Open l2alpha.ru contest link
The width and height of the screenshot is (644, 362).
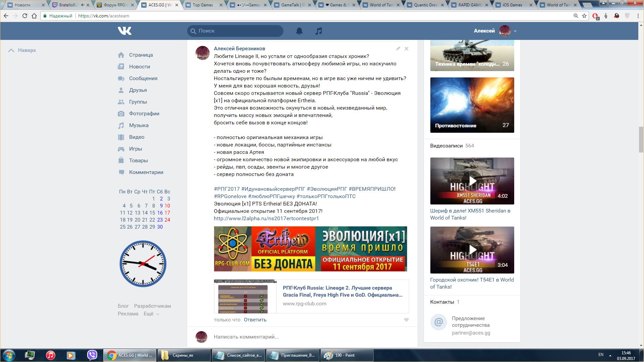click(266, 219)
